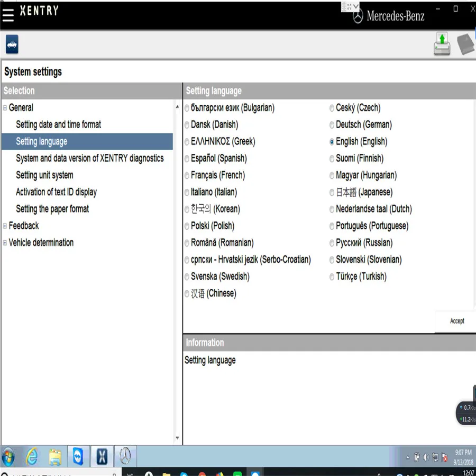Click the Accept button

[456, 321]
